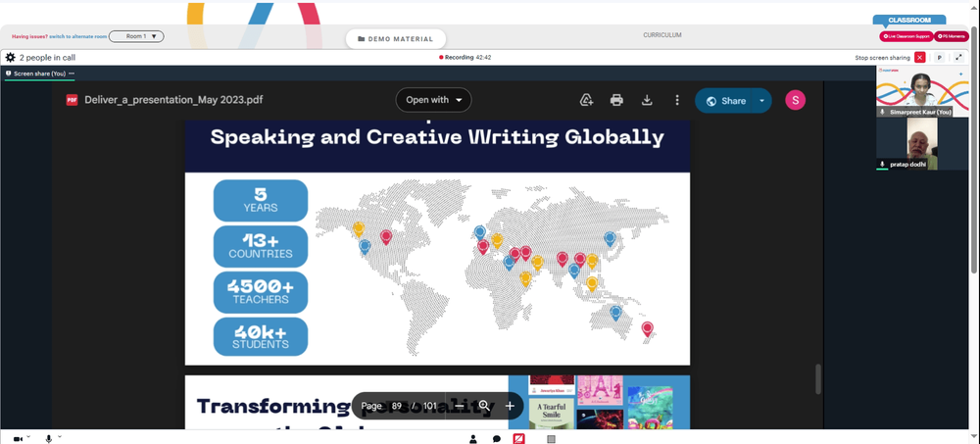Open the chat panel
The image size is (980, 444).
click(496, 439)
